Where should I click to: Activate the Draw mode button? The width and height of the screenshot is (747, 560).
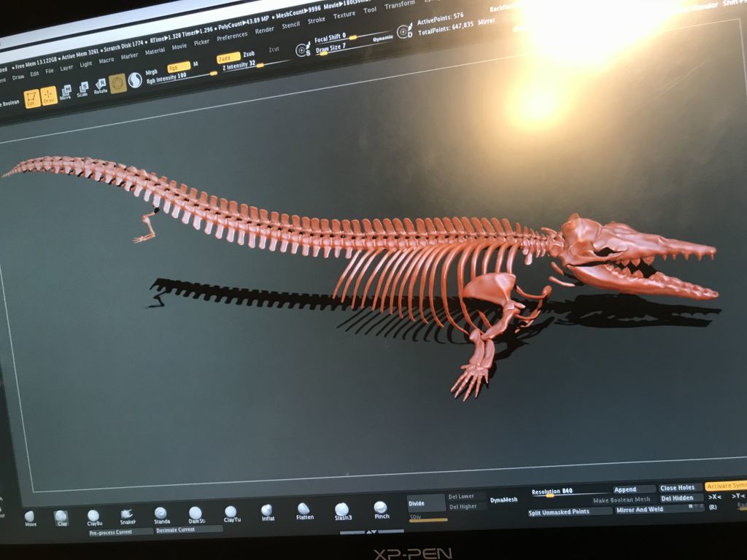pos(49,96)
